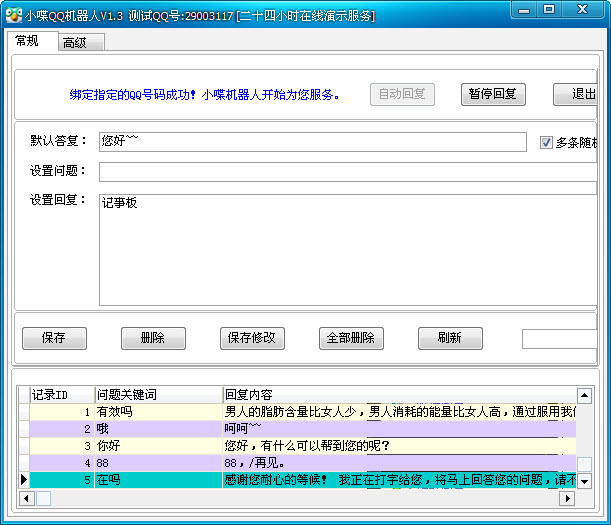The width and height of the screenshot is (611, 525).
Task: Focus the 设置问题 text field
Action: (348, 172)
